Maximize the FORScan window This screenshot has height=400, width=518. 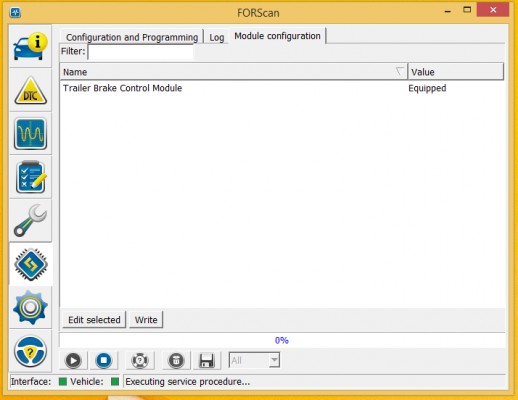pyautogui.click(x=467, y=10)
